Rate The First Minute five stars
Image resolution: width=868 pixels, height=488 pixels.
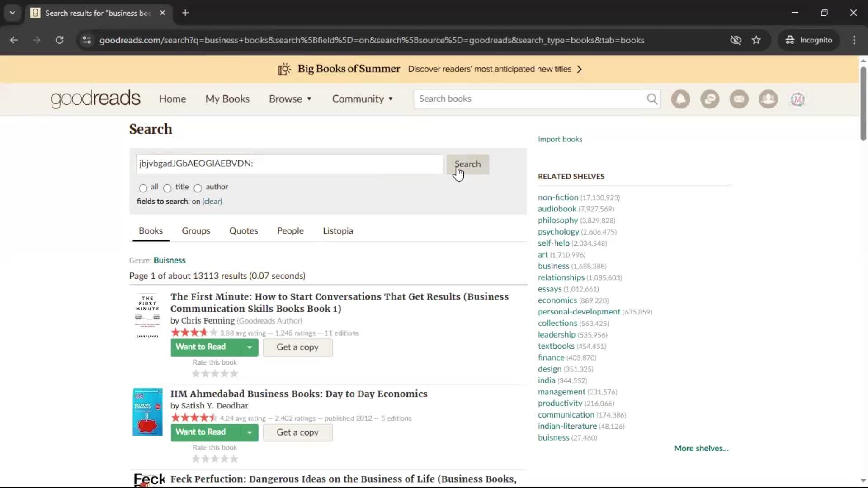pos(234,374)
